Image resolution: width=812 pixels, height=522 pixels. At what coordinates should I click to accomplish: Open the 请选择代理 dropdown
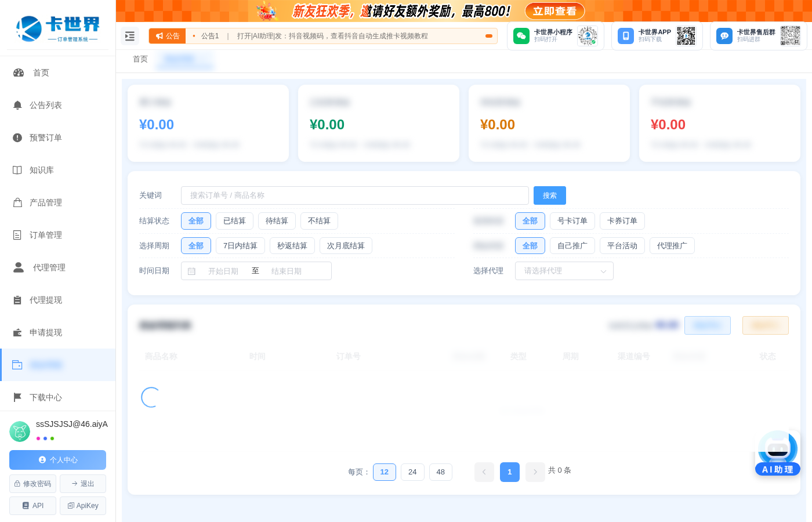coord(564,271)
